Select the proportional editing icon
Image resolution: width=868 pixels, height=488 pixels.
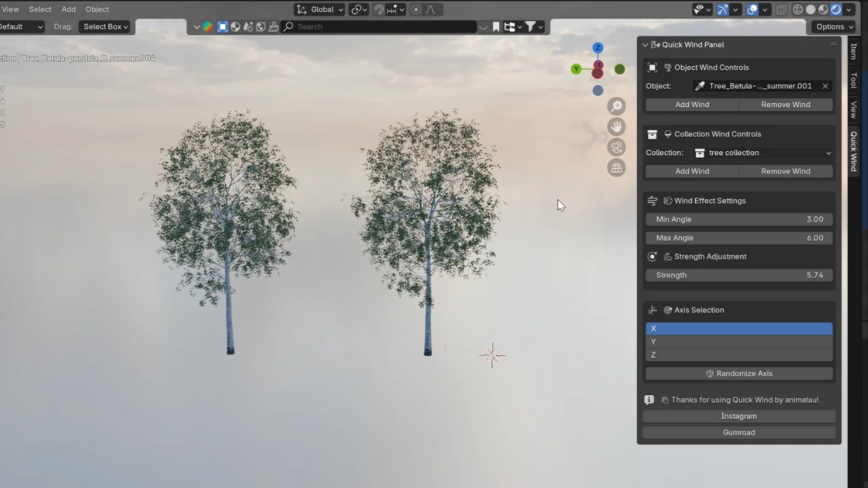point(416,9)
